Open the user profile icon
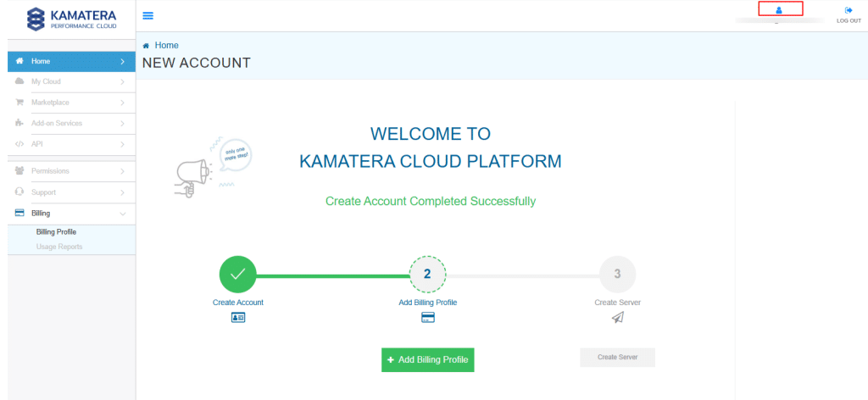The width and height of the screenshot is (868, 400). tap(779, 10)
